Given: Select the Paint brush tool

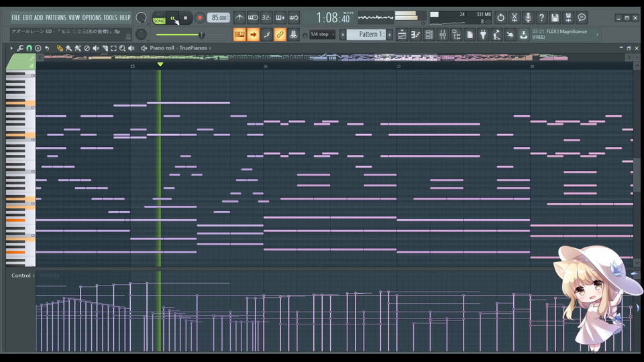Looking at the screenshot, I should point(68,48).
